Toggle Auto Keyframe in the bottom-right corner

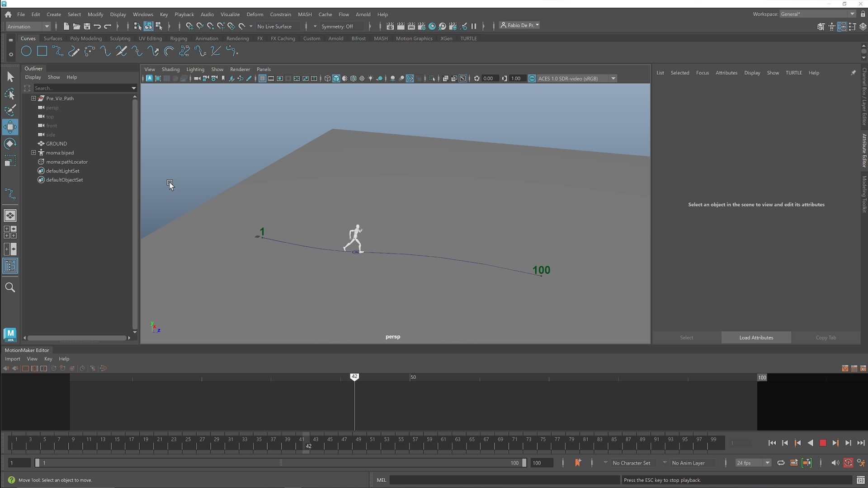pos(848,463)
